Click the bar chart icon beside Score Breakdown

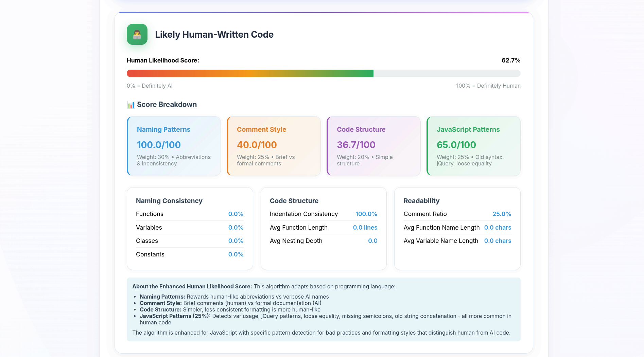pyautogui.click(x=130, y=105)
